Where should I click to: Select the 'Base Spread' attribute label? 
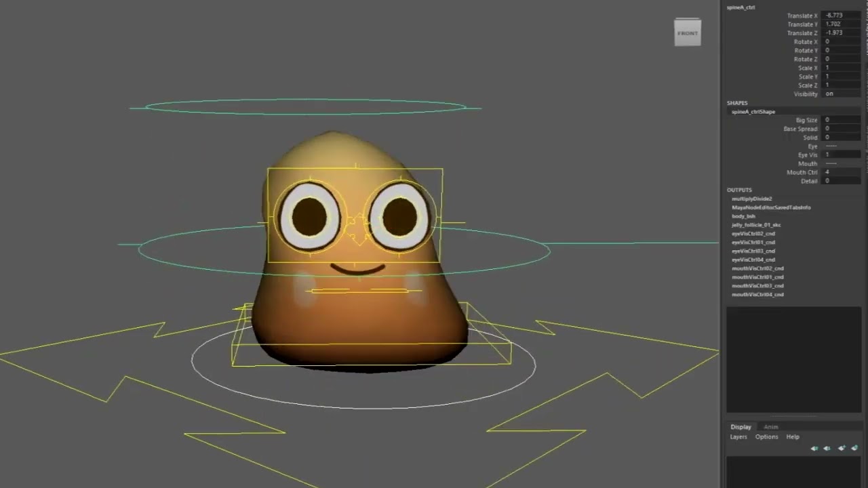pyautogui.click(x=801, y=129)
